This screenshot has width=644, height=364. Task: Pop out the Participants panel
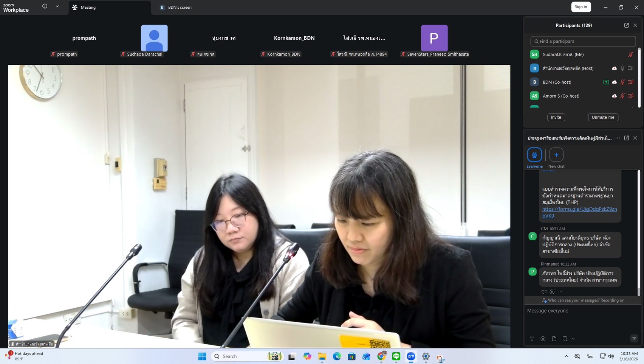pos(626,25)
